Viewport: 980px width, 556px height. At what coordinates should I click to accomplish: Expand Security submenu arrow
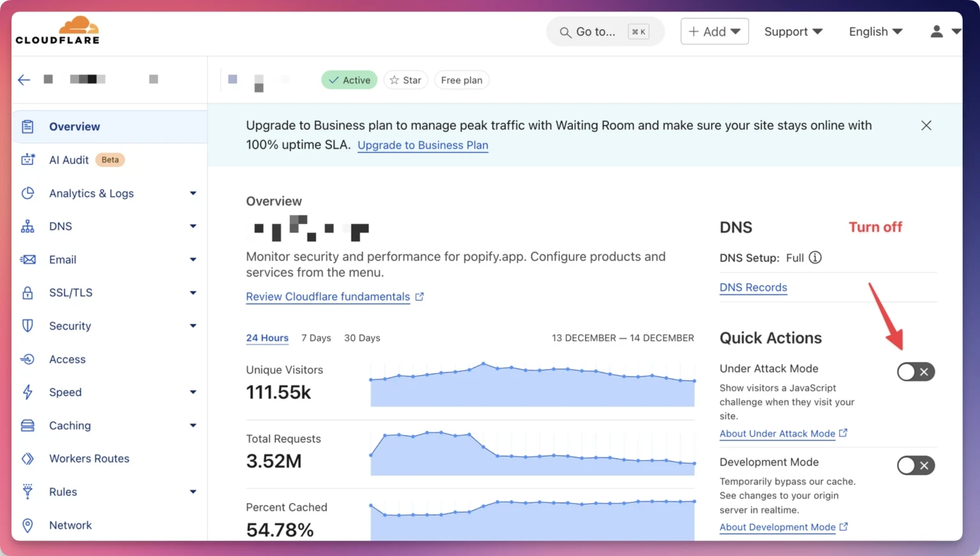(193, 326)
